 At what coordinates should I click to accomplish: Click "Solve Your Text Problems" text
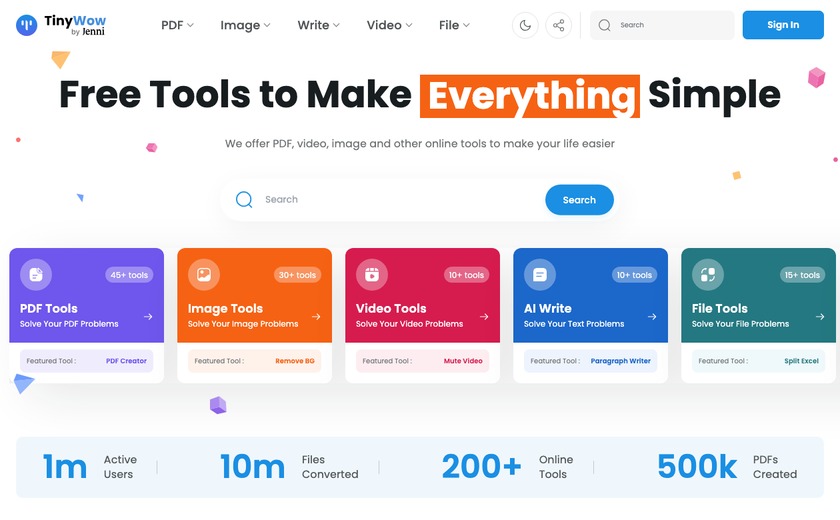(x=574, y=324)
